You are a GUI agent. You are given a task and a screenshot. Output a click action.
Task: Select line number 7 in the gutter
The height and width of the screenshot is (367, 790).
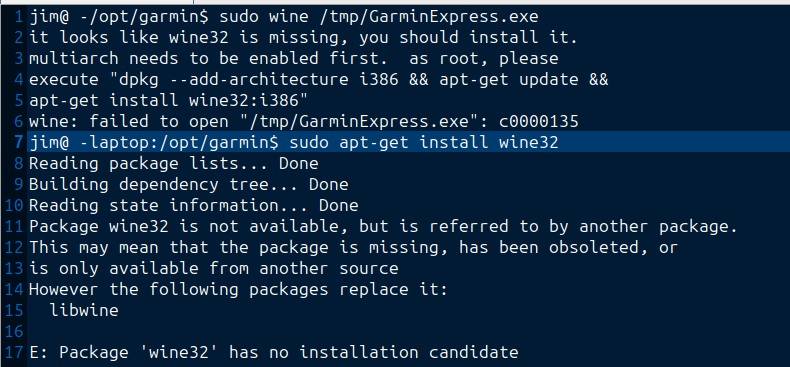[18, 143]
